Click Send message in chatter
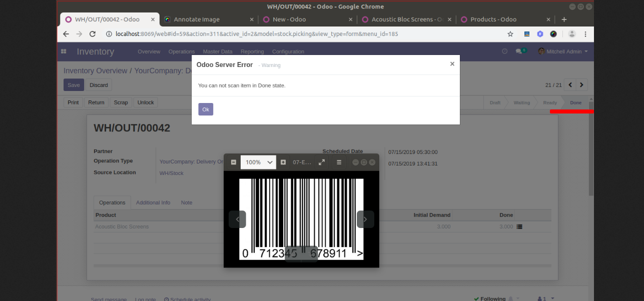The image size is (644, 301). click(x=109, y=299)
